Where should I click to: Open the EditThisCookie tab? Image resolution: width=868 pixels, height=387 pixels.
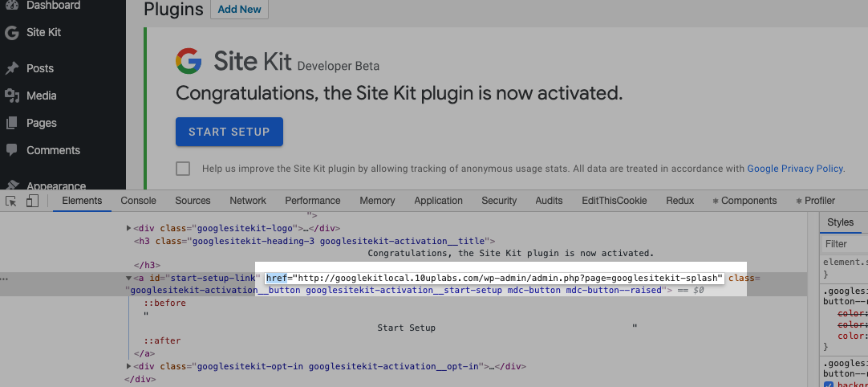point(614,201)
